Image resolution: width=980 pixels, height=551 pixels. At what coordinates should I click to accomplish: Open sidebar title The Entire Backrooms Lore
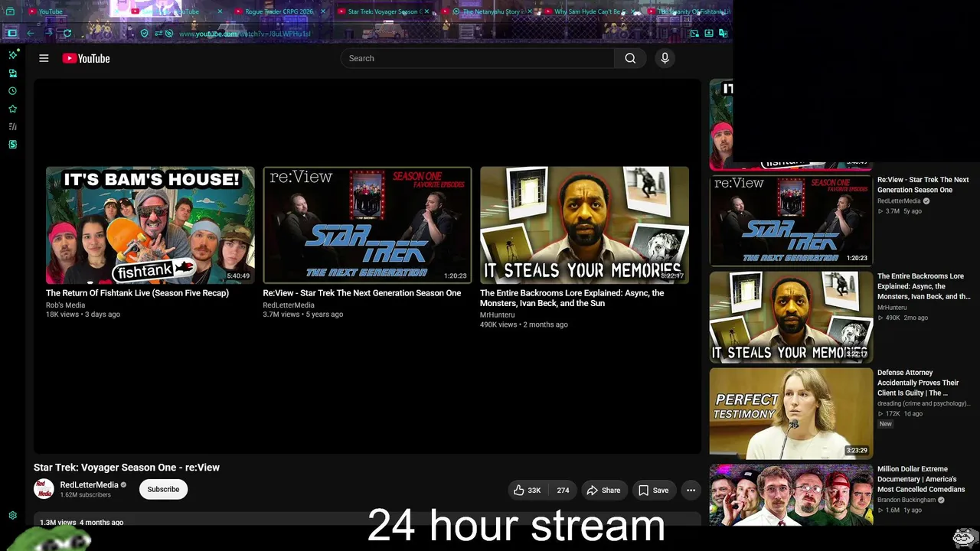tap(924, 286)
